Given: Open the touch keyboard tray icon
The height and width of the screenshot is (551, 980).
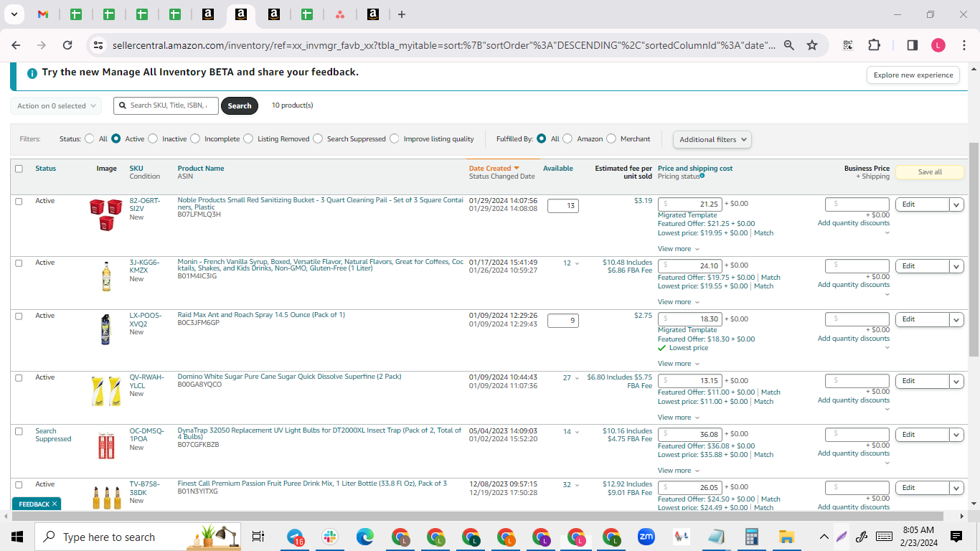Looking at the screenshot, I should pos(884,537).
